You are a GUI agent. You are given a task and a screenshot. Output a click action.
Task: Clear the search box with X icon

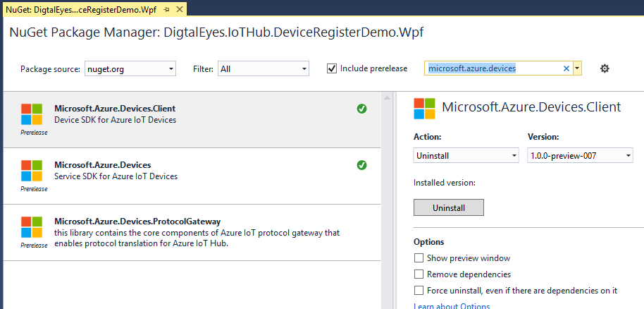tap(566, 68)
